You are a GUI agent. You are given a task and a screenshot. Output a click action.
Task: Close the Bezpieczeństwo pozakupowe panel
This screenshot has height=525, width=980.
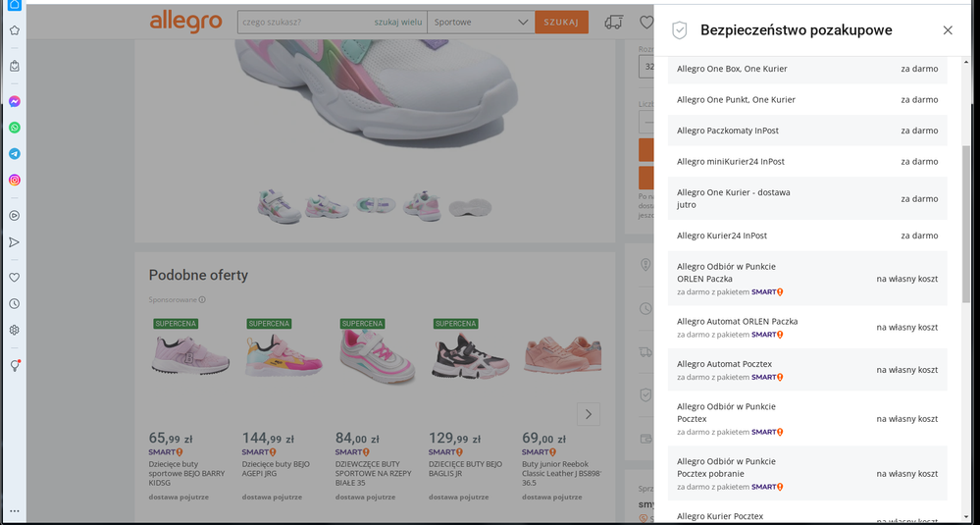948,30
